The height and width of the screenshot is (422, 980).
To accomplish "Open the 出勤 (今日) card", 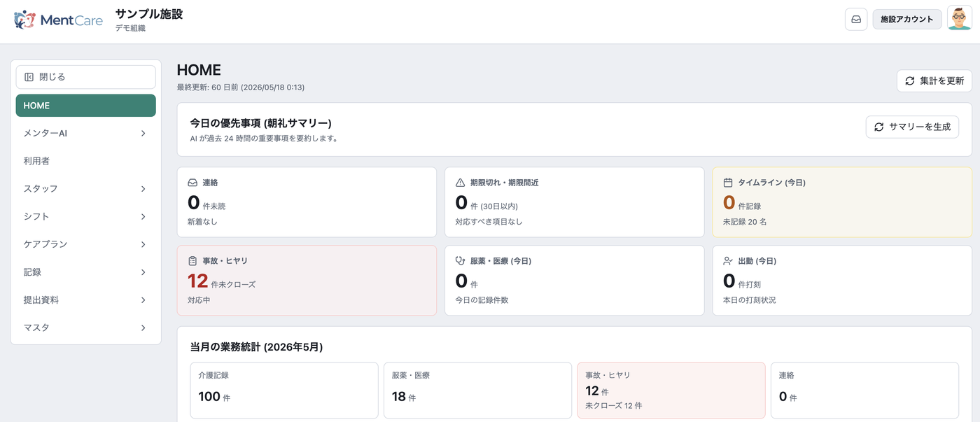I will click(x=842, y=281).
